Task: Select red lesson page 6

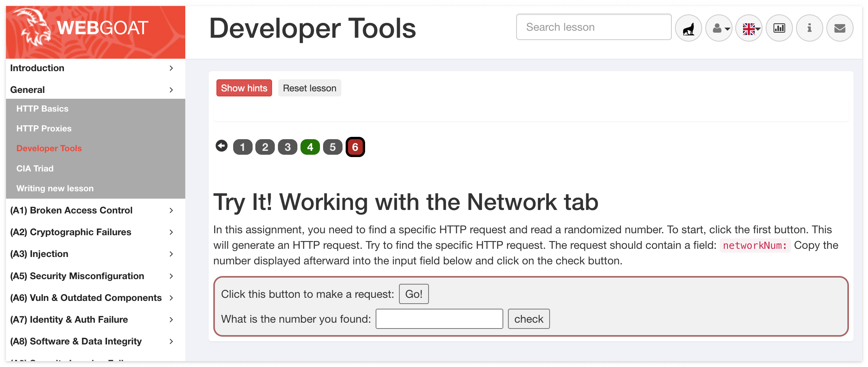Action: click(x=355, y=147)
